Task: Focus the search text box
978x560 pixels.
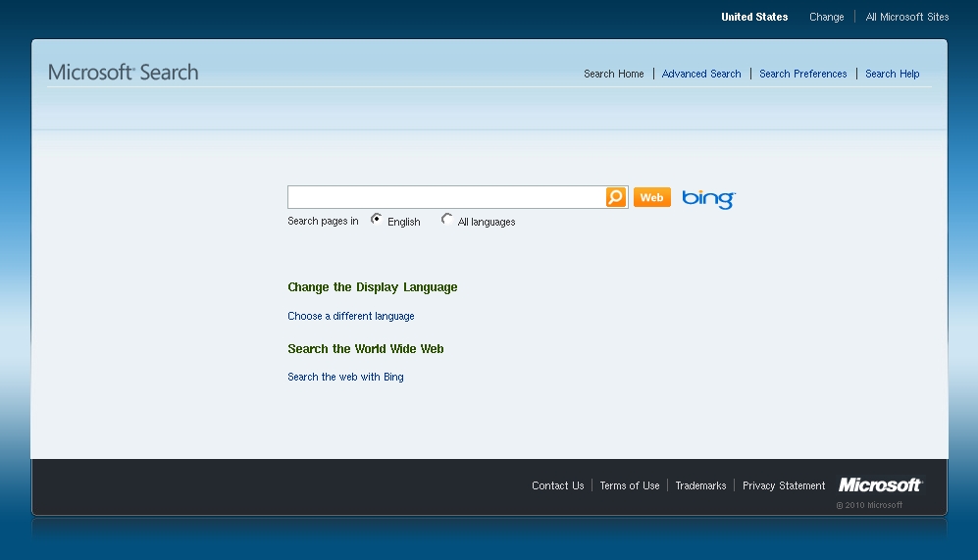Action: tap(446, 197)
